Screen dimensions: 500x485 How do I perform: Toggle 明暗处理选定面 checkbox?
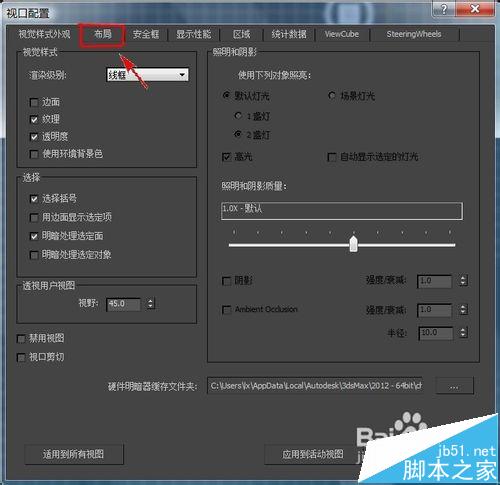click(x=34, y=236)
